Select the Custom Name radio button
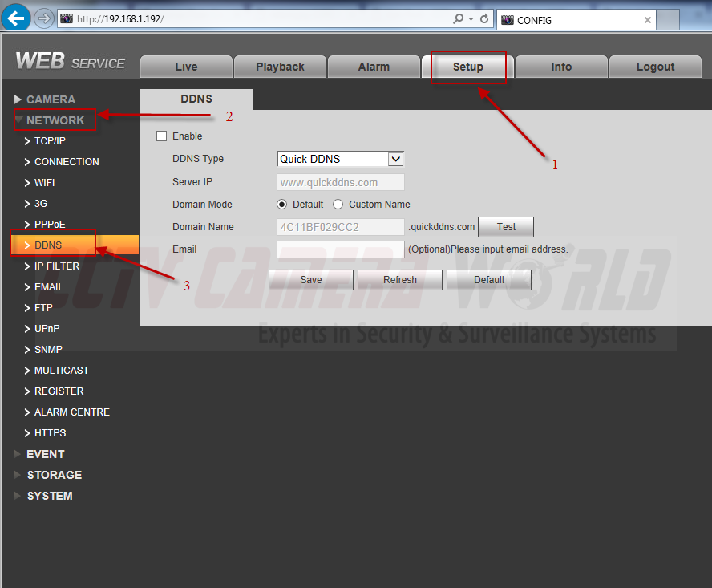Screen dimensions: 712x588 click(x=338, y=205)
